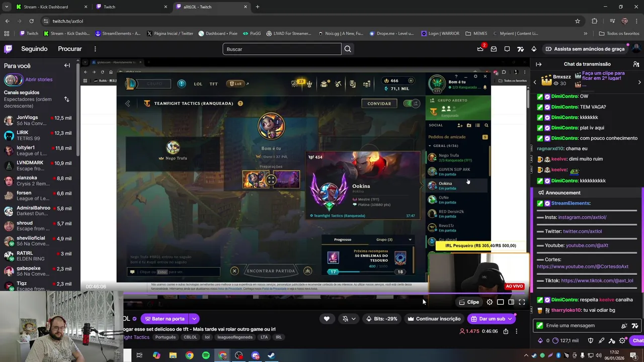
Task: Click next arrow in chat leaderboard header
Action: tap(639, 82)
